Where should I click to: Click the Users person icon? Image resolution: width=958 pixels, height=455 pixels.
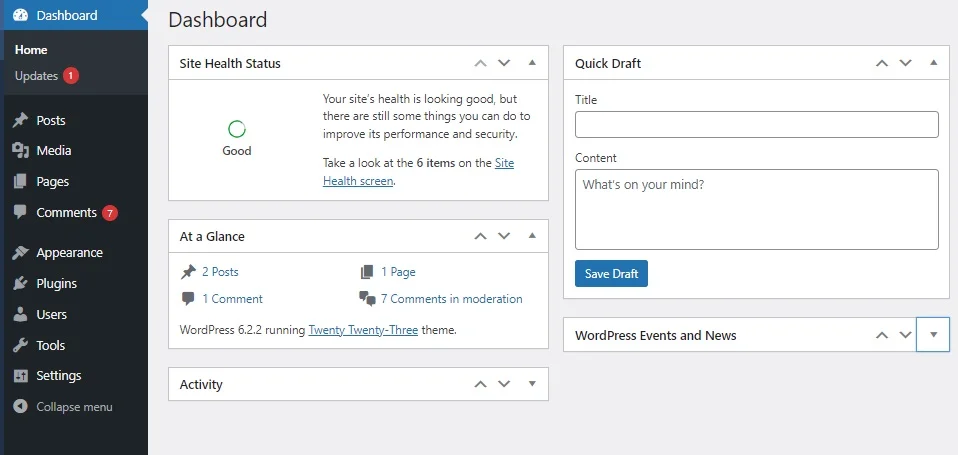(x=20, y=314)
